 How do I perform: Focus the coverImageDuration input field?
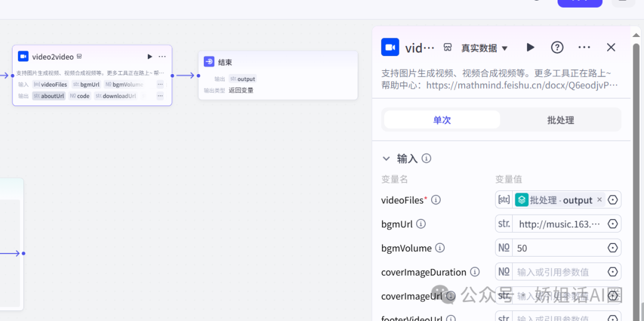pos(559,271)
